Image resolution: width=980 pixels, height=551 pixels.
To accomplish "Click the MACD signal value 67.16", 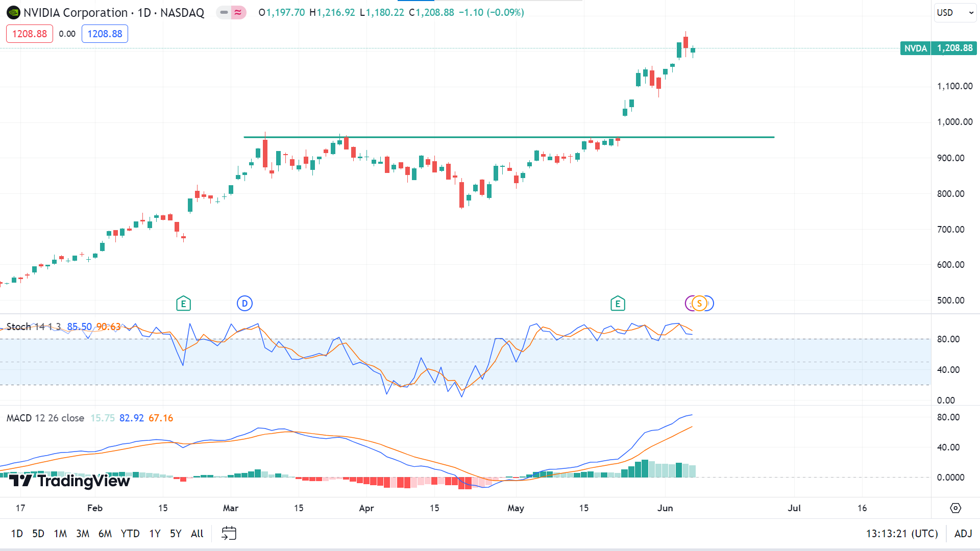I will [161, 418].
